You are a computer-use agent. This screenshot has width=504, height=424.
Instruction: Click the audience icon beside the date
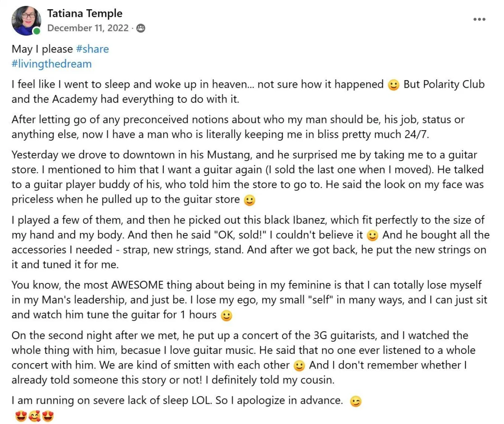coord(141,28)
